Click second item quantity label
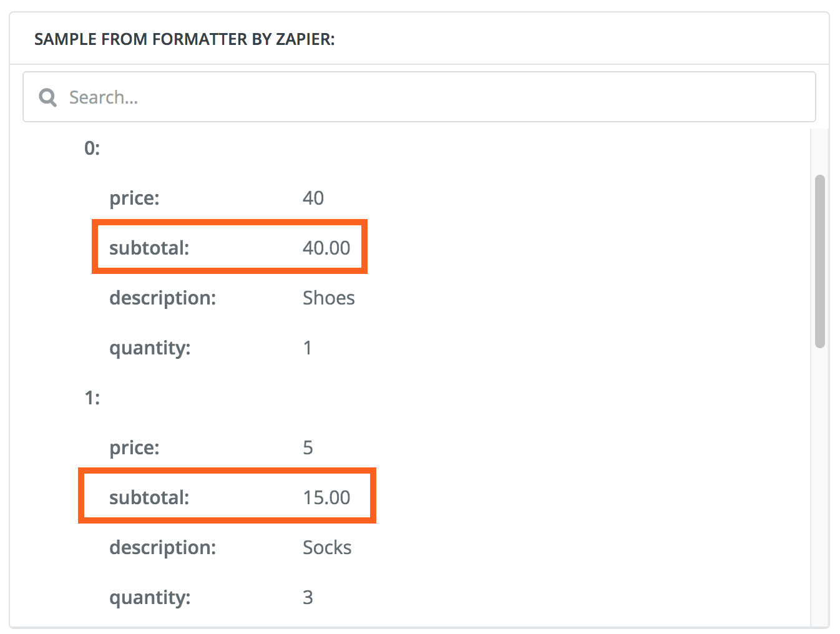Screen dimensions: 840x634 pos(150,597)
